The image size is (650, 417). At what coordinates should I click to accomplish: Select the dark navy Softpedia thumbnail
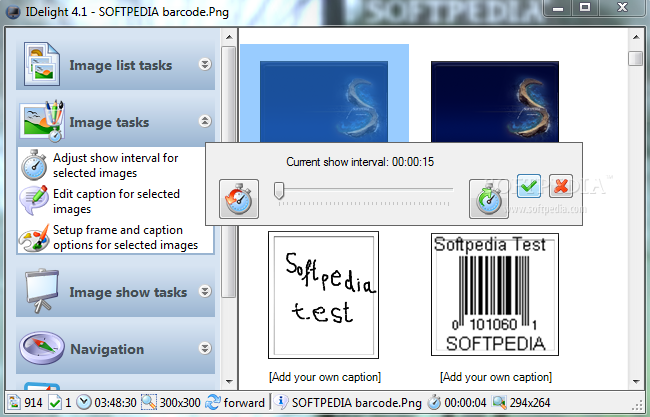point(495,101)
